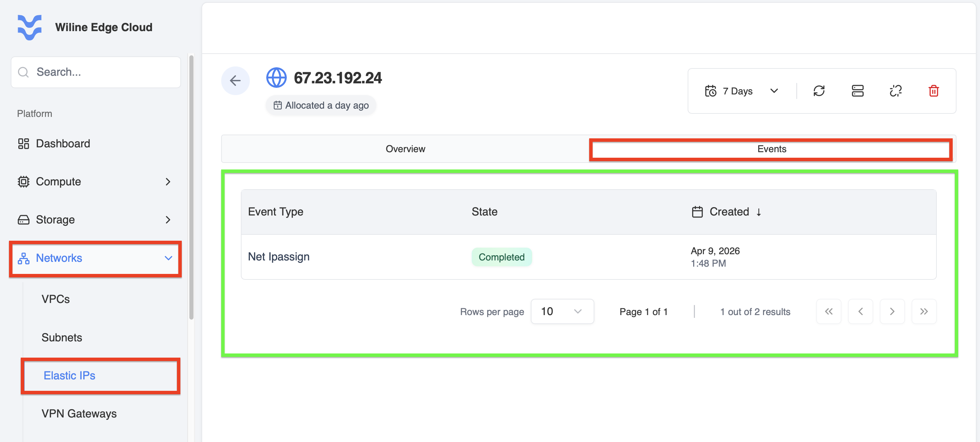Screen dimensions: 980x442
Task: Switch to the Events tab
Action: (771, 149)
